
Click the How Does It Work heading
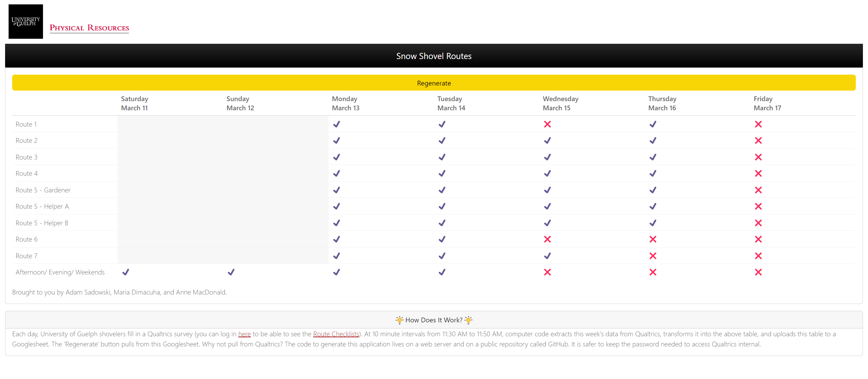point(434,320)
